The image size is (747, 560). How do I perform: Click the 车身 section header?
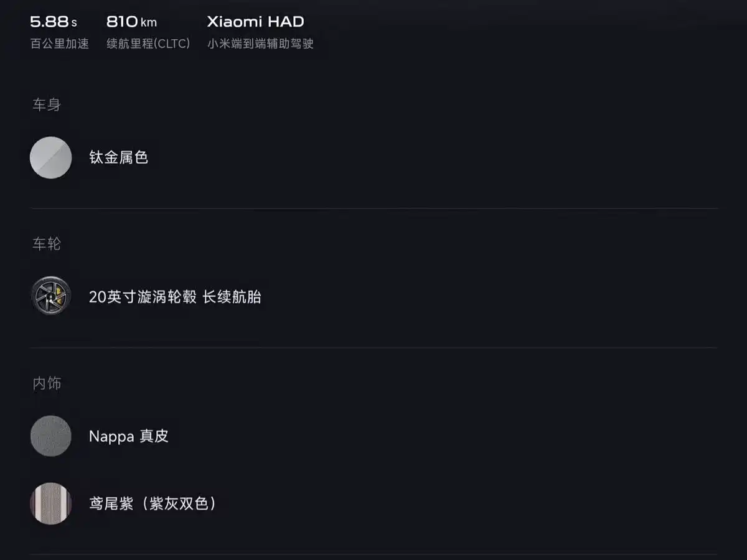click(x=47, y=105)
